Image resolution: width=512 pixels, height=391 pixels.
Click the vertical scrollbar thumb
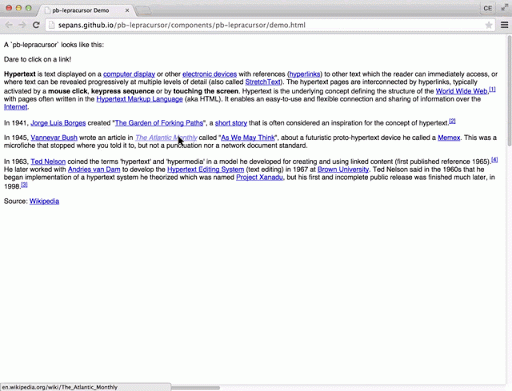(509, 90)
